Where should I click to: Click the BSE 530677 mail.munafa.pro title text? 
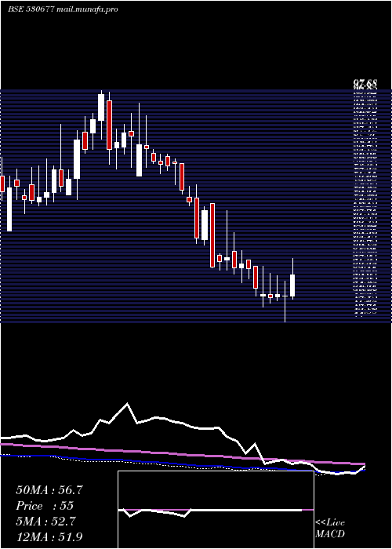(63, 9)
